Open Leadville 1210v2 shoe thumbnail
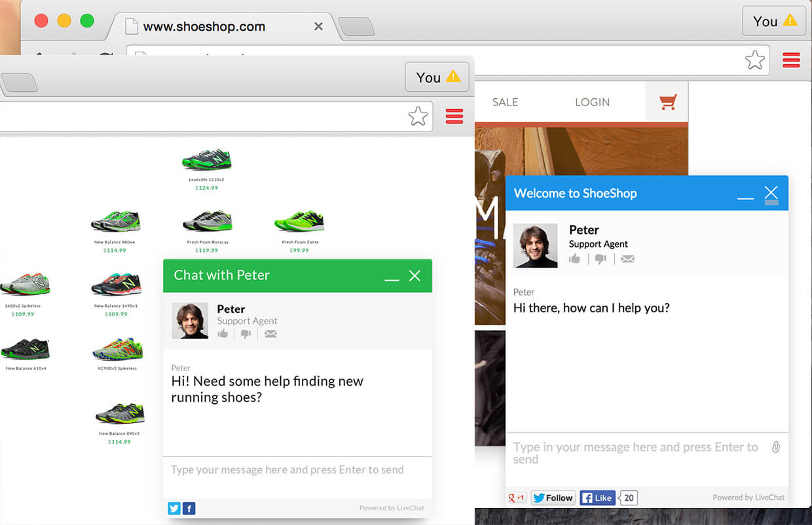 [x=206, y=160]
